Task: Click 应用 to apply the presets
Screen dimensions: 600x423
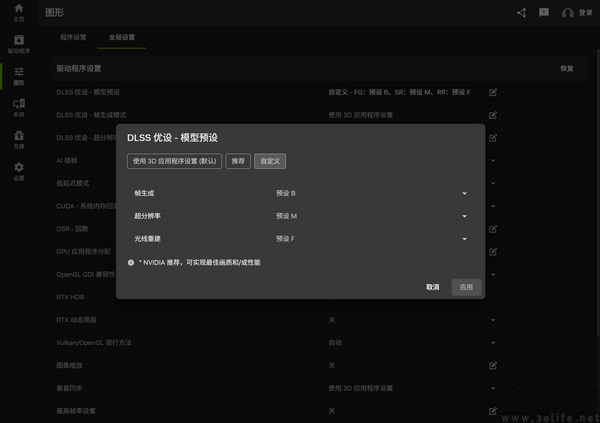Action: pyautogui.click(x=466, y=287)
